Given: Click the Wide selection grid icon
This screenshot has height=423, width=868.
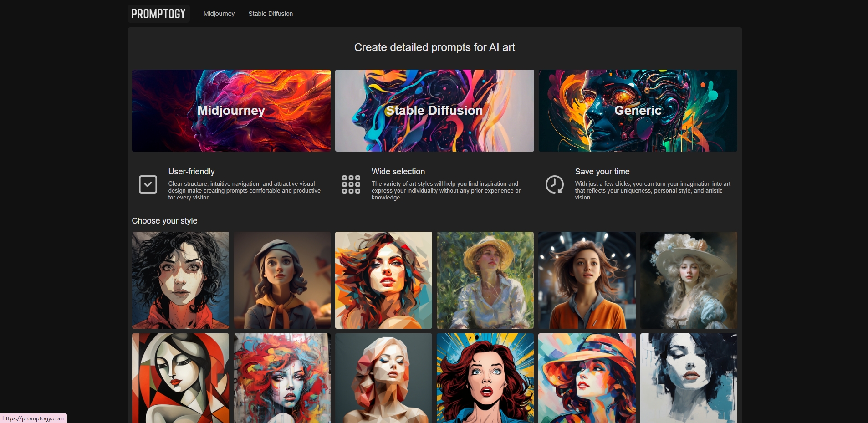Looking at the screenshot, I should click(x=351, y=184).
